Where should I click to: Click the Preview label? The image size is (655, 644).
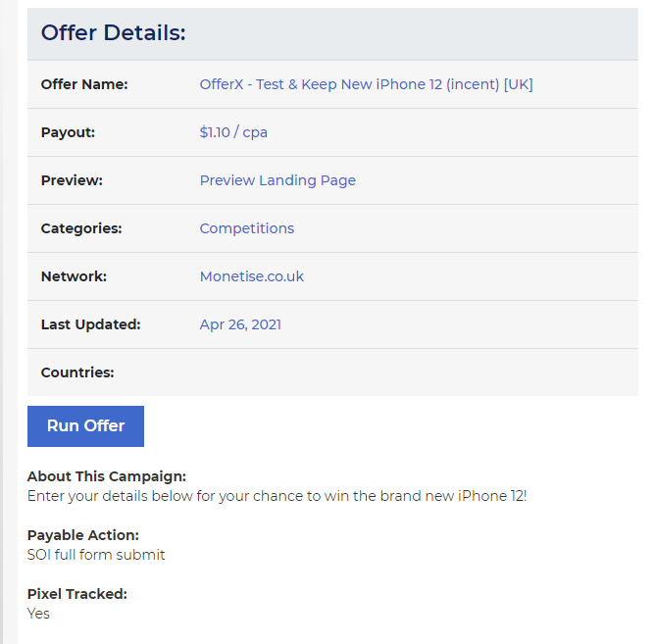[x=72, y=180]
